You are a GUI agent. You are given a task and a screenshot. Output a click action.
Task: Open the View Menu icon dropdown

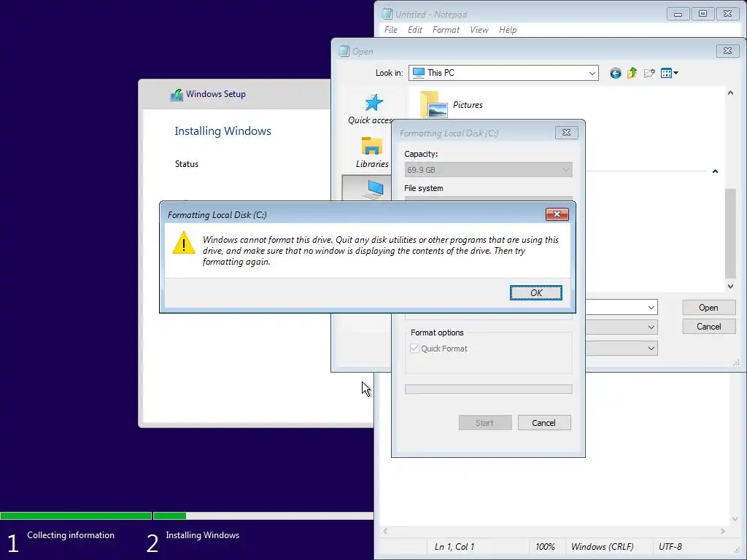tap(670, 73)
